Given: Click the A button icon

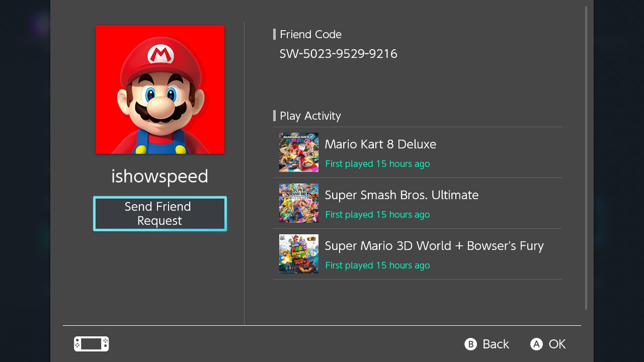Looking at the screenshot, I should point(536,344).
